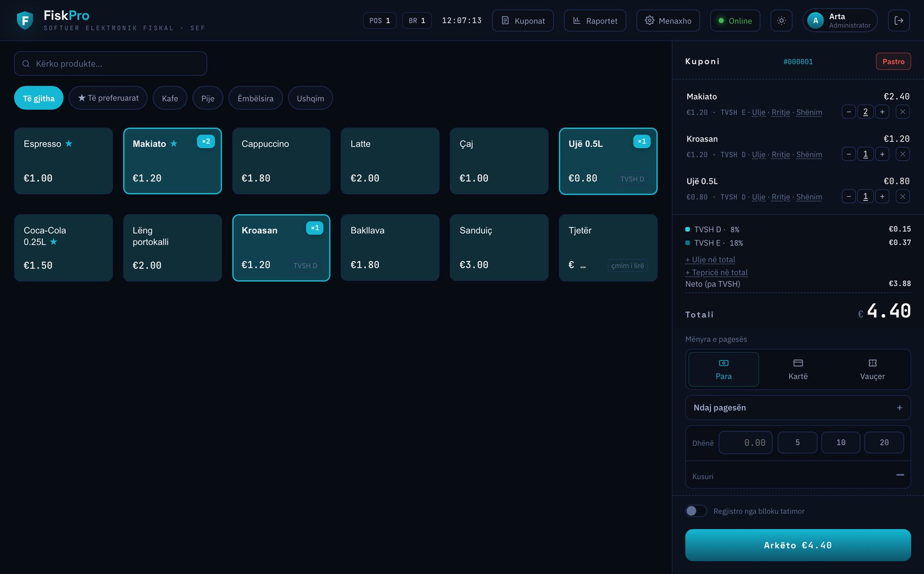The height and width of the screenshot is (574, 924).
Task: Click the Arkëto €4.40 checkout button
Action: point(798,545)
